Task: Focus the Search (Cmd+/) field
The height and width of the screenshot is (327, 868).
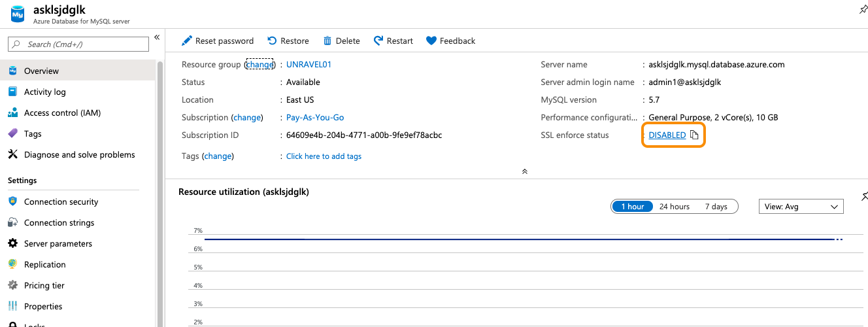Action: 78,44
